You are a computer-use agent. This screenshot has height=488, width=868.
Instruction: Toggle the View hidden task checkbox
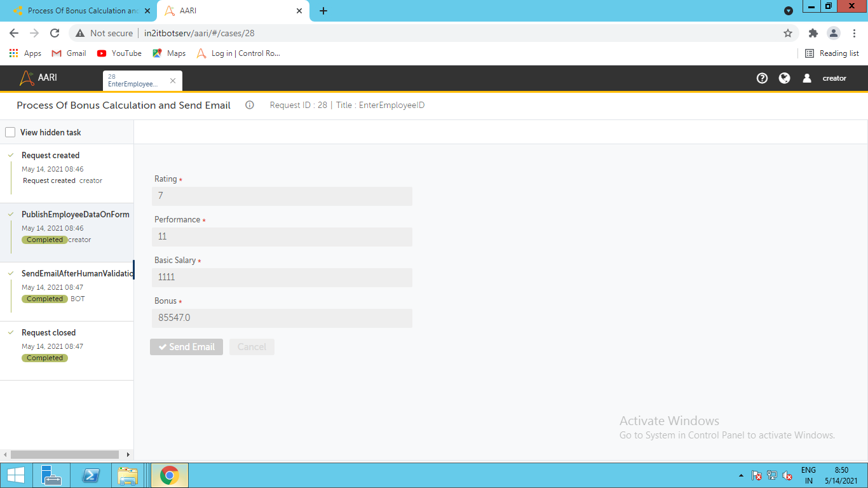pyautogui.click(x=10, y=132)
